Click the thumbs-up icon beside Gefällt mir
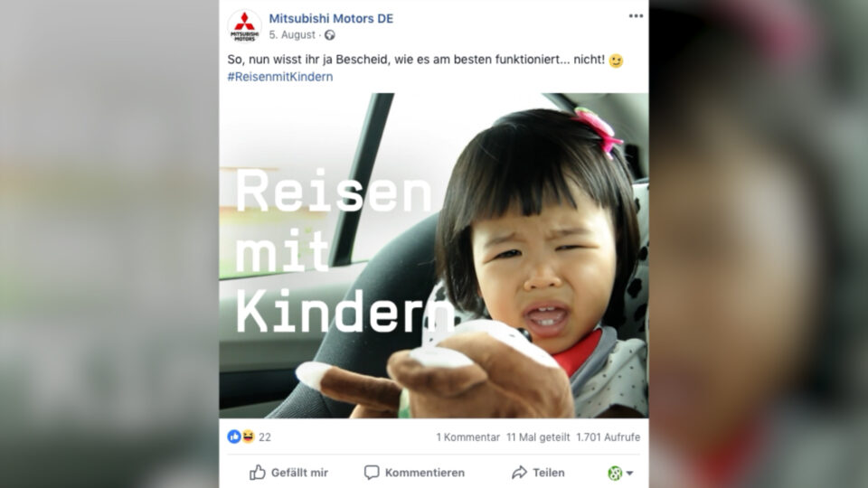This screenshot has width=868, height=488. pos(258,472)
